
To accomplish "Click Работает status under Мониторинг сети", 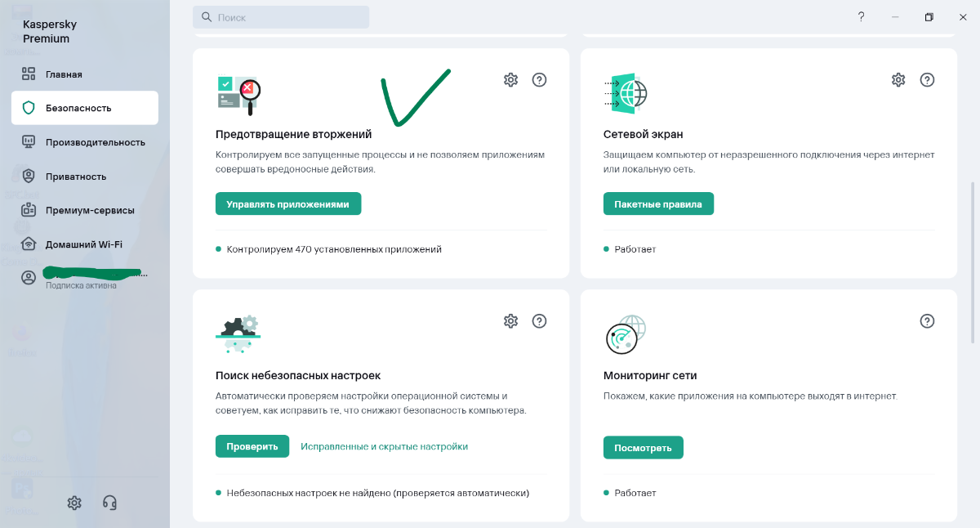I will click(x=635, y=493).
